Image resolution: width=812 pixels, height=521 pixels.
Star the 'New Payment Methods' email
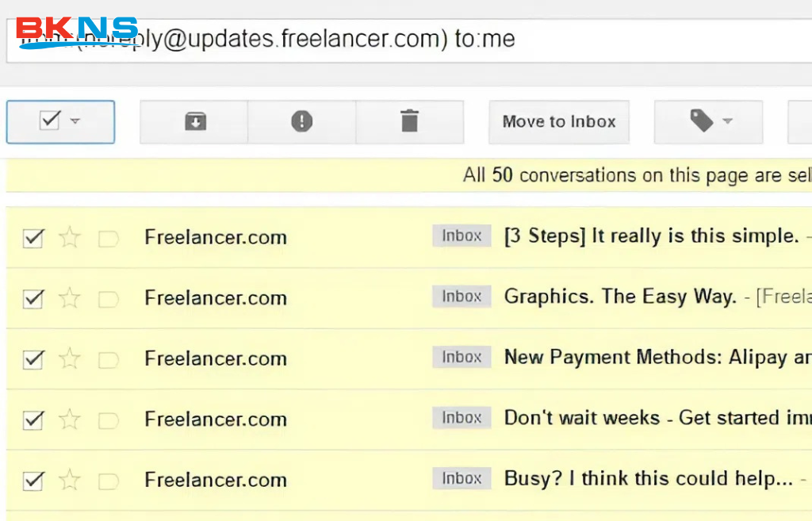pos(70,358)
